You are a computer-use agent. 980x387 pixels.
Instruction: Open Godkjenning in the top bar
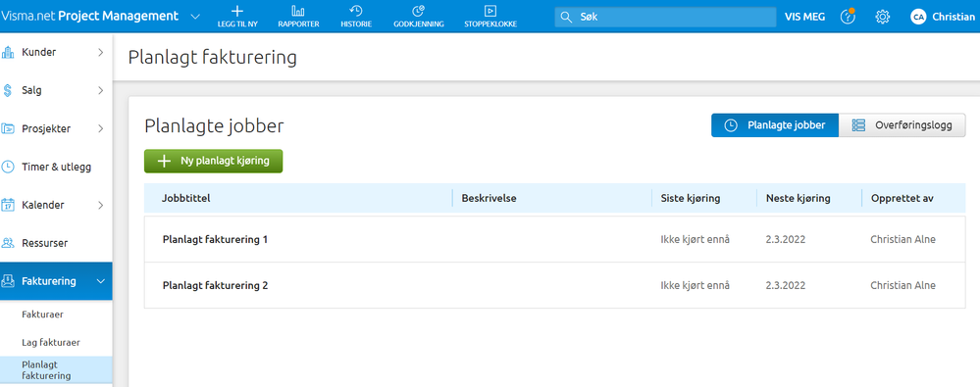point(419,17)
